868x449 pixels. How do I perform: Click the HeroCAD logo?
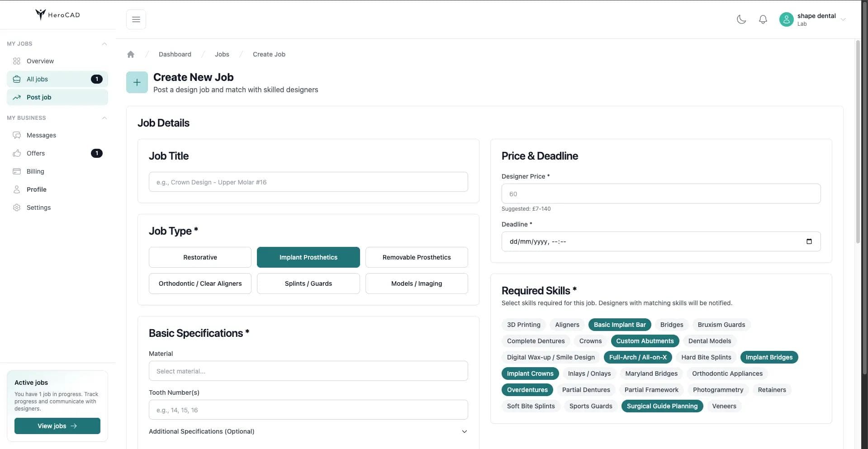57,14
